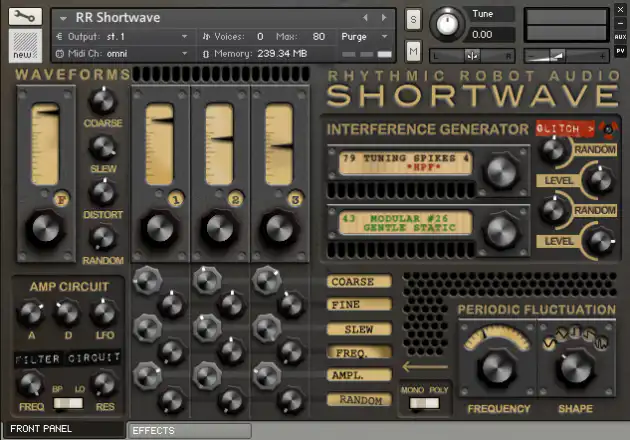Click the DISTORT knob
This screenshot has width=630, height=440.
pyautogui.click(x=103, y=193)
